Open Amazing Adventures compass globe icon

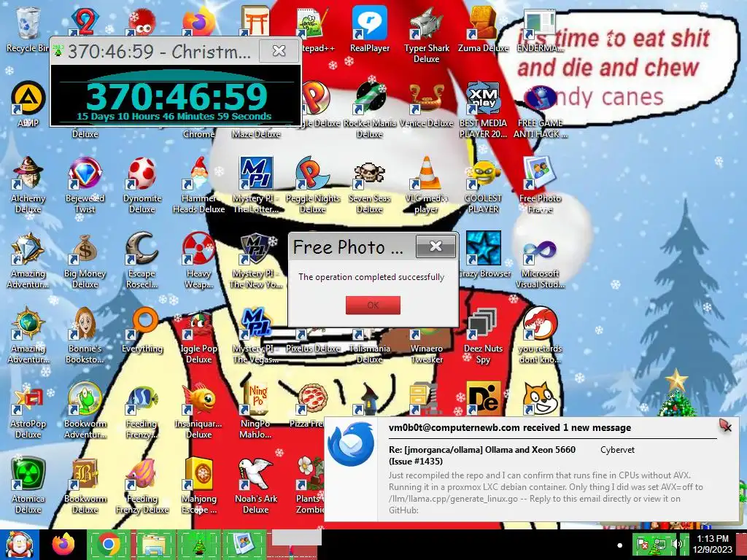point(28,335)
